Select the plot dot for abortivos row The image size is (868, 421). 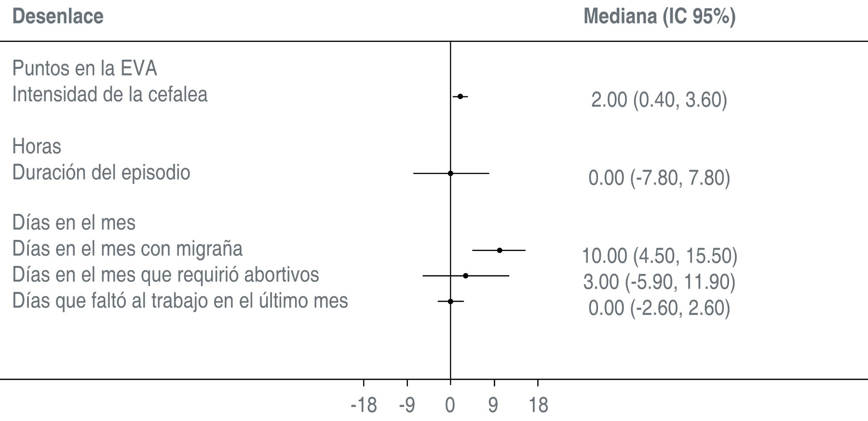(465, 276)
